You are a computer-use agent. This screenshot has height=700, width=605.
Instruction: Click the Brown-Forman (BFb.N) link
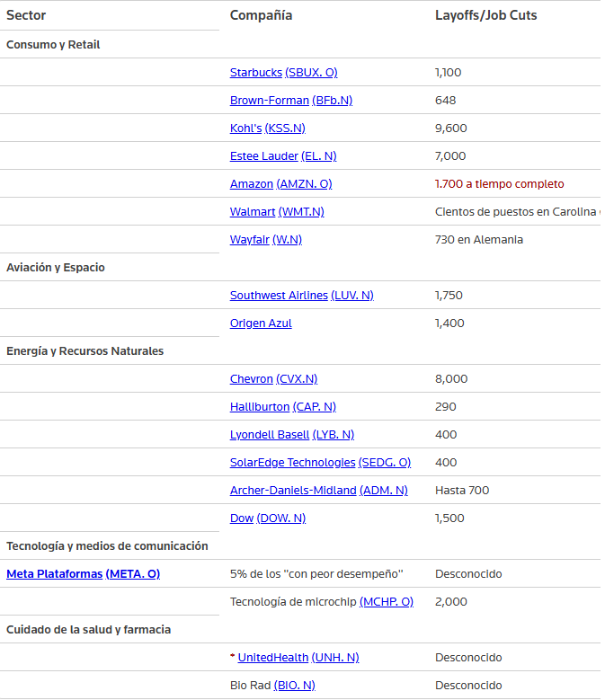pos(291,101)
